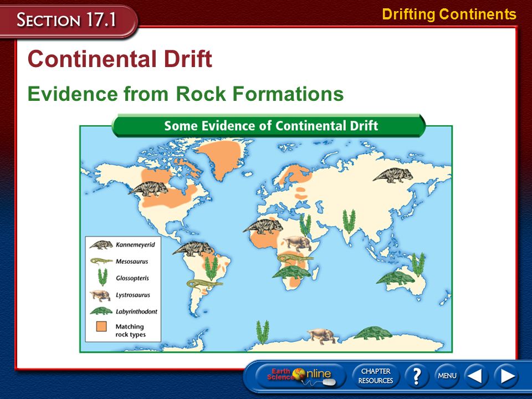Screen dimensions: 532x399
Task: Click the Evidence from Rock Formations heading
Action: [186, 94]
